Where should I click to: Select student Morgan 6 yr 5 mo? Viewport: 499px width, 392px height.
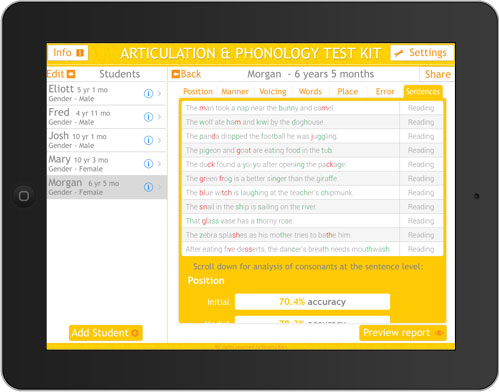click(x=107, y=187)
